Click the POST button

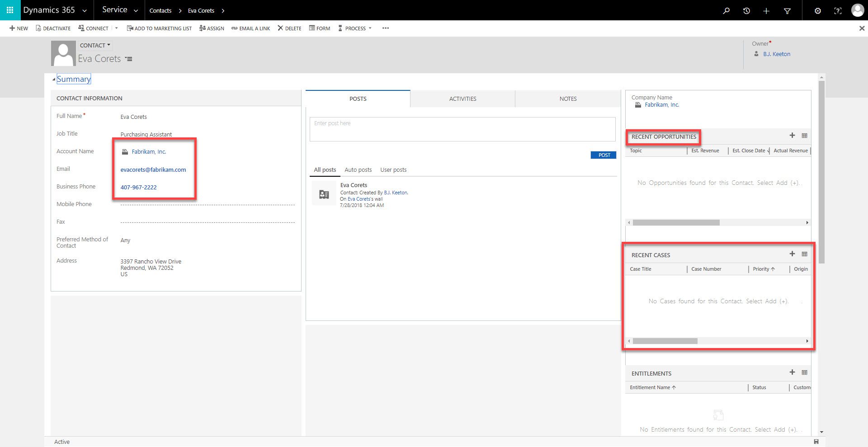point(603,155)
